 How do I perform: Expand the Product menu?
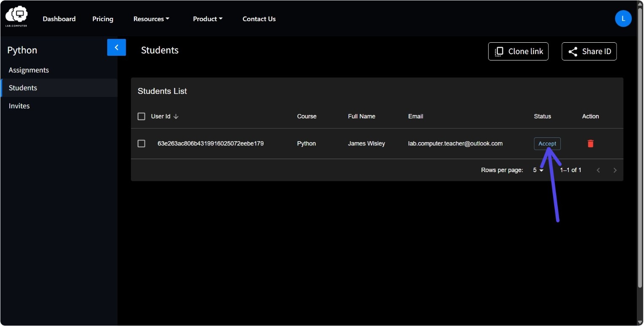pyautogui.click(x=207, y=19)
